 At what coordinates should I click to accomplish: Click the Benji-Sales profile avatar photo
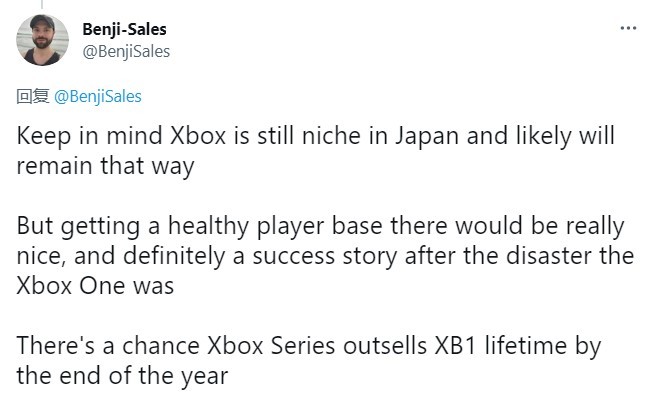(43, 42)
